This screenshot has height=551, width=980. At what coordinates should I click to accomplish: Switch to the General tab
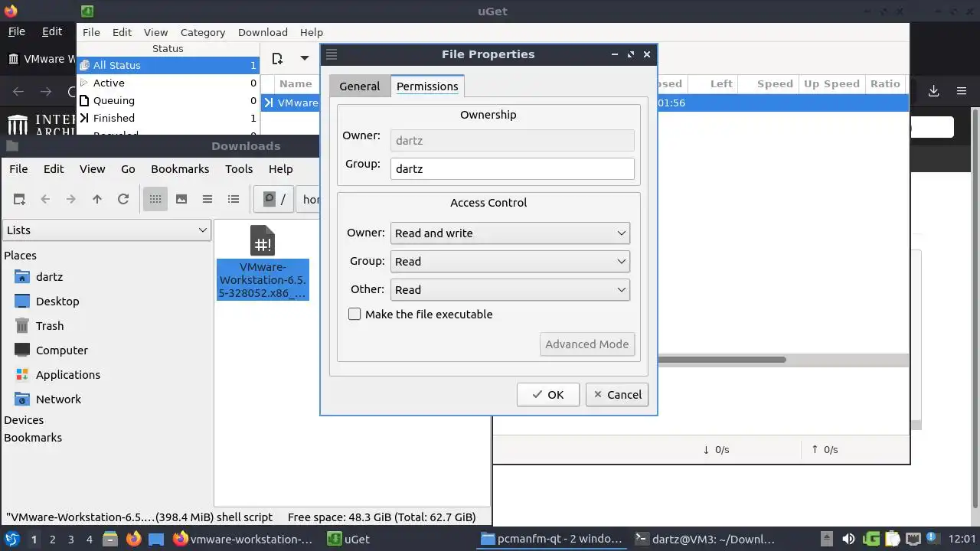pos(359,86)
